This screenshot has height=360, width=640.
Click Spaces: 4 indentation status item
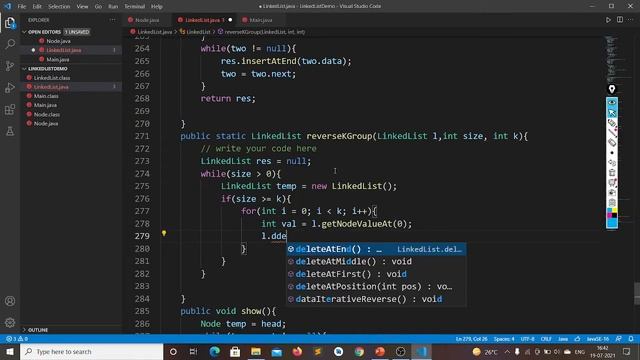click(x=504, y=339)
